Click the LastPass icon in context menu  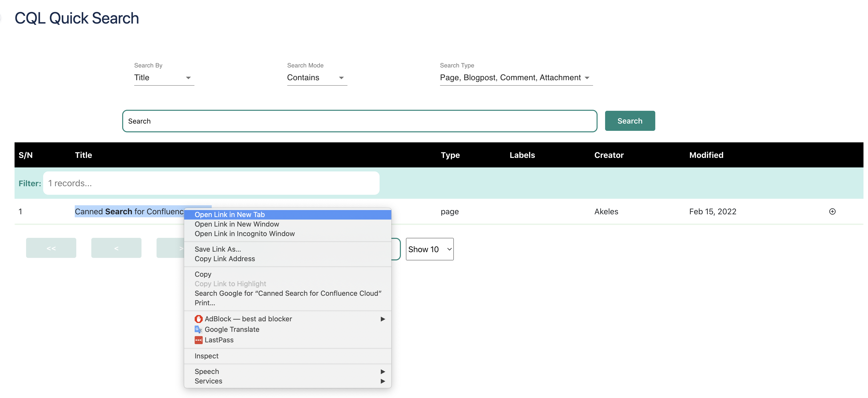point(198,340)
